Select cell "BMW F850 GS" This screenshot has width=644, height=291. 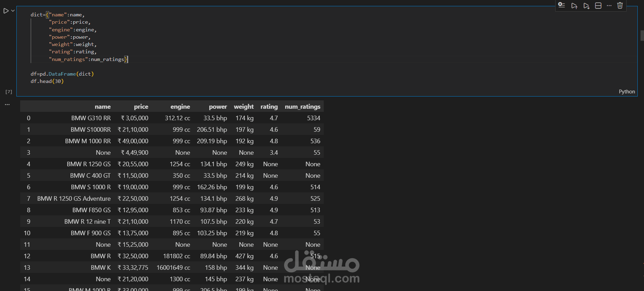[92, 210]
